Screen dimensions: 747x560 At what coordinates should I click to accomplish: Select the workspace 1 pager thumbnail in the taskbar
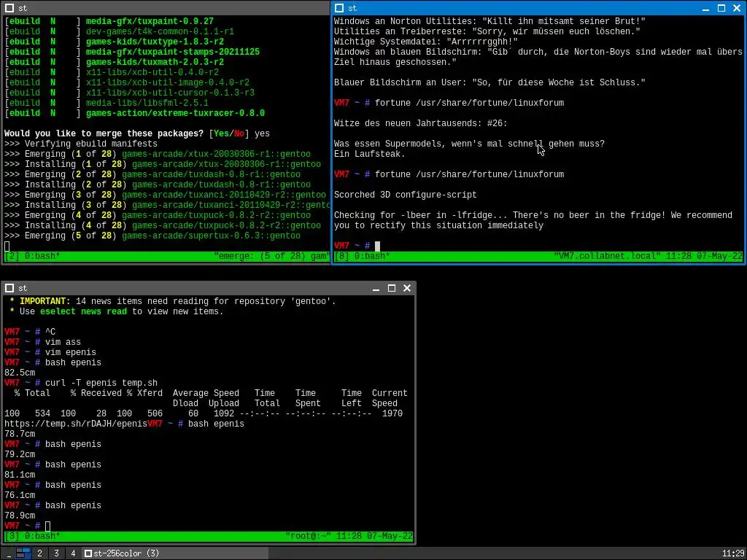23,553
